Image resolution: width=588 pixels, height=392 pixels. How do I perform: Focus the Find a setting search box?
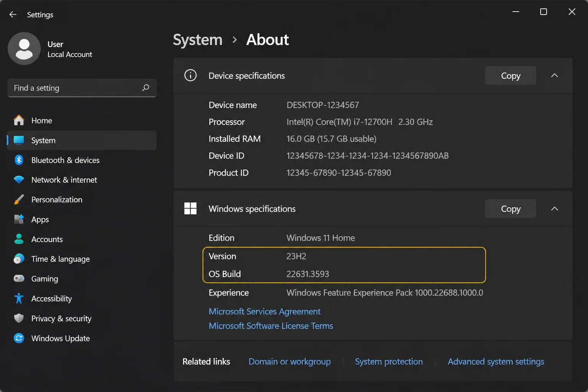(82, 88)
